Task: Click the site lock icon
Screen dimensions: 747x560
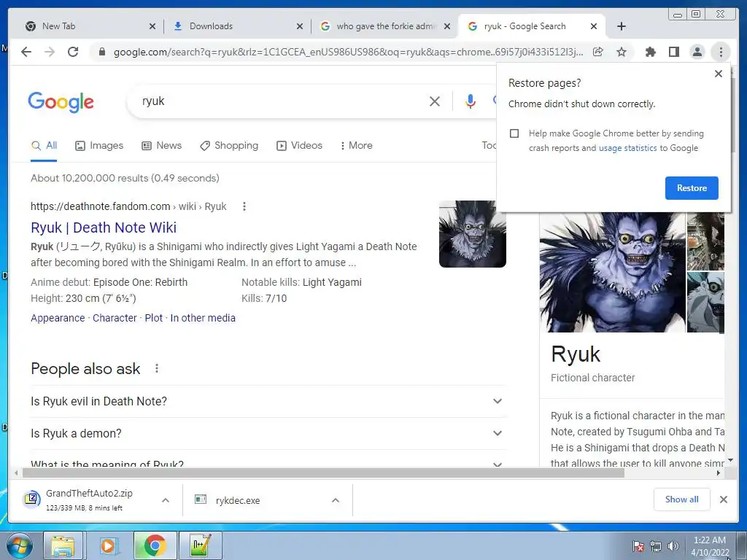Action: 101,52
